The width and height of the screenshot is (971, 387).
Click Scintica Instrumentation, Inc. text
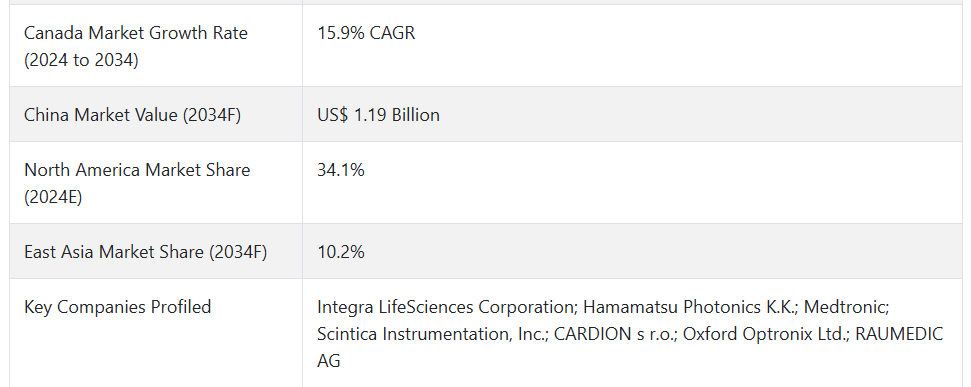pyautogui.click(x=432, y=334)
